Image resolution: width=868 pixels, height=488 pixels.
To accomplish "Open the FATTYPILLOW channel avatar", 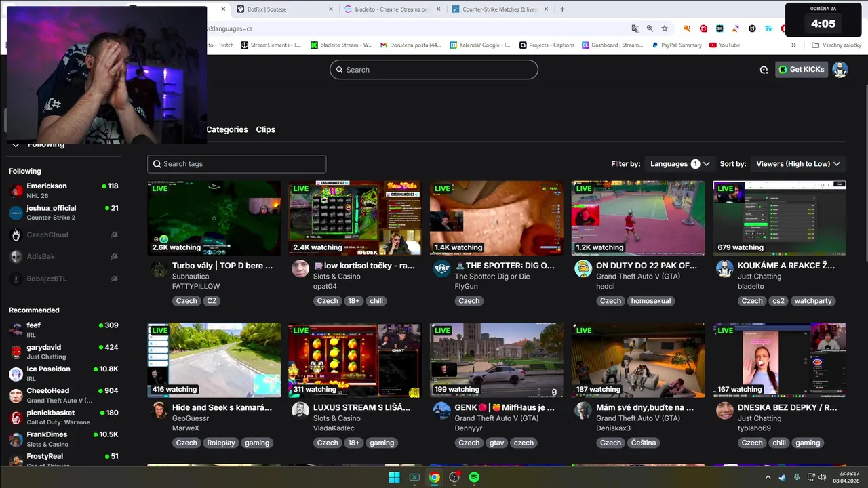I will click(159, 269).
